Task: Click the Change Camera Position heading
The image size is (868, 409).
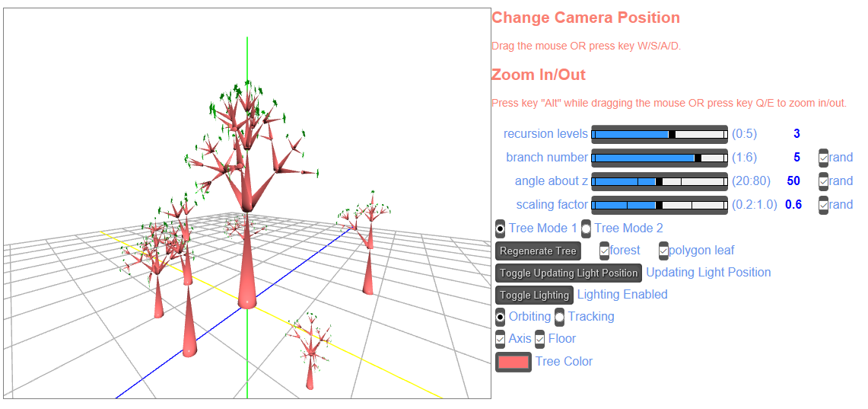Action: click(586, 18)
